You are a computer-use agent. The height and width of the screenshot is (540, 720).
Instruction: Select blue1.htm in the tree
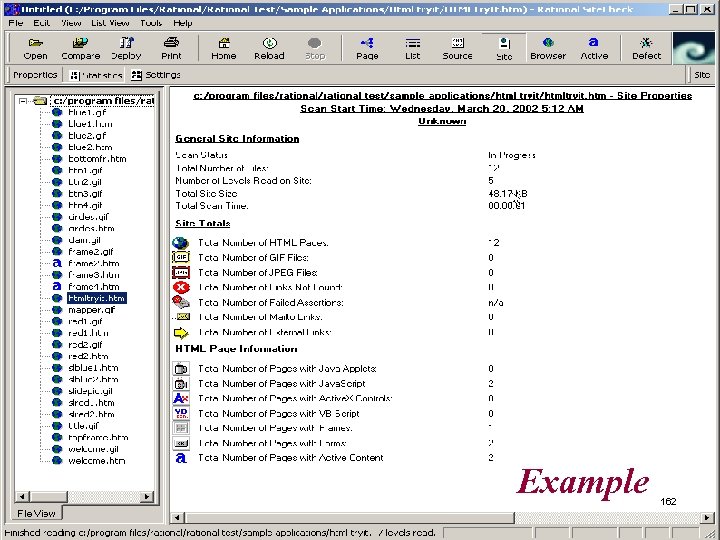pyautogui.click(x=90, y=124)
